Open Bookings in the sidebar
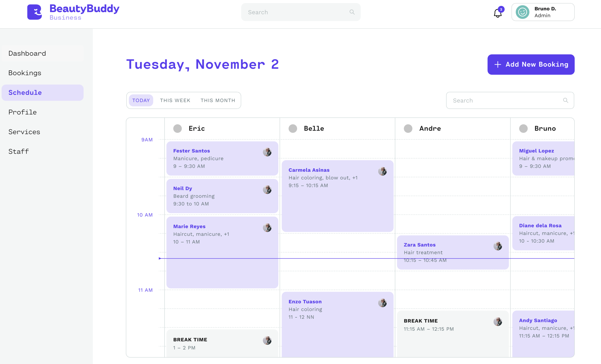 25,73
